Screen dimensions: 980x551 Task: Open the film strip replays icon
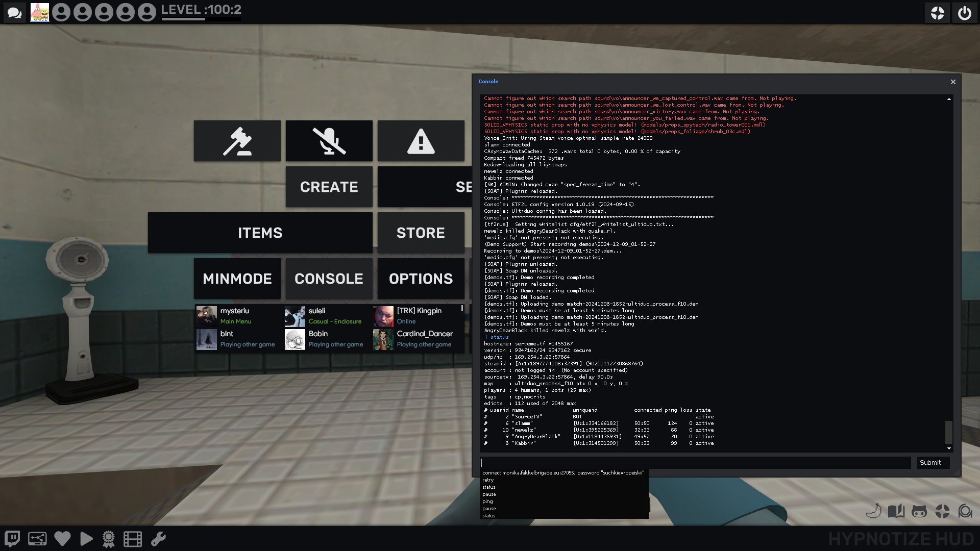[x=133, y=539]
